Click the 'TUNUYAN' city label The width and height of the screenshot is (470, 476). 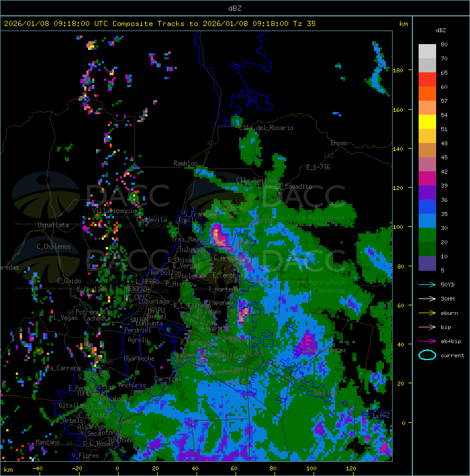pyautogui.click(x=120, y=440)
